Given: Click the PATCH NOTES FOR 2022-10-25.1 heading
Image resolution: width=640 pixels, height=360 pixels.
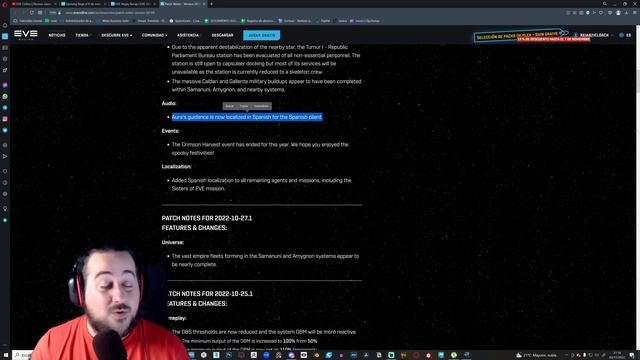Looking at the screenshot, I should click(210, 294).
